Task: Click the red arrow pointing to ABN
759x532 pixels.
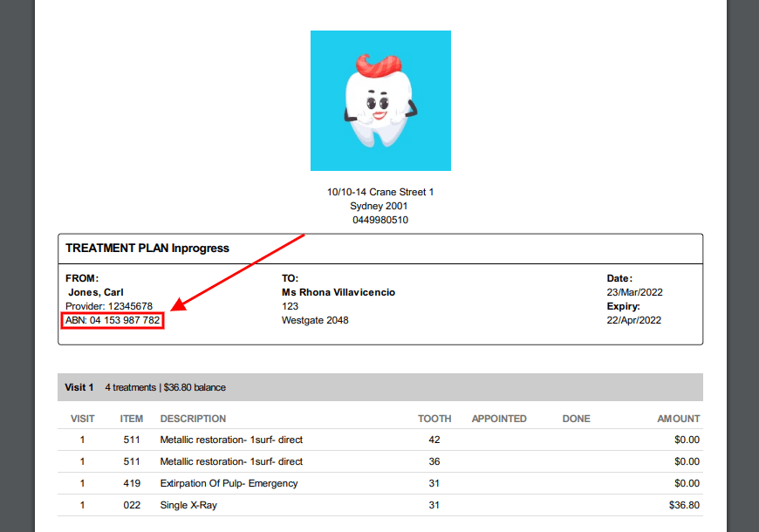Action: (x=236, y=270)
